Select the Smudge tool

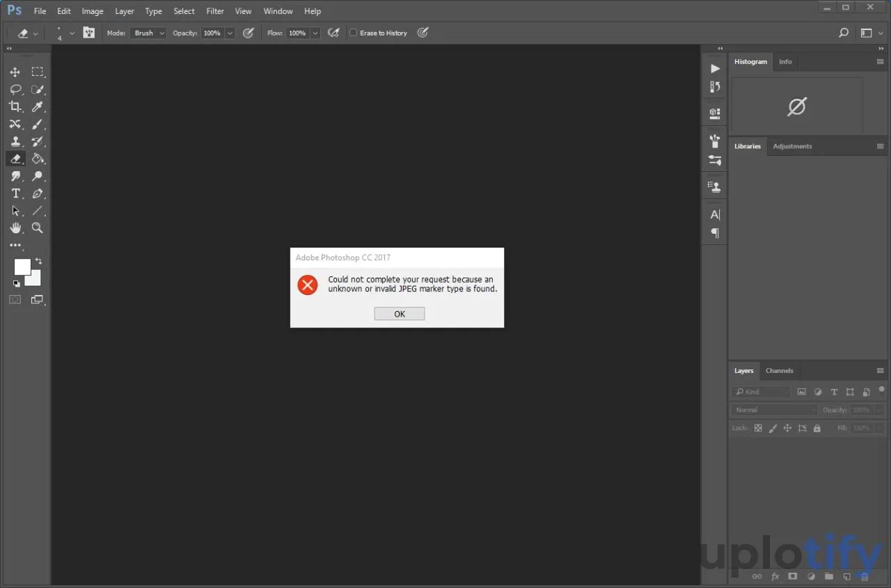15,176
